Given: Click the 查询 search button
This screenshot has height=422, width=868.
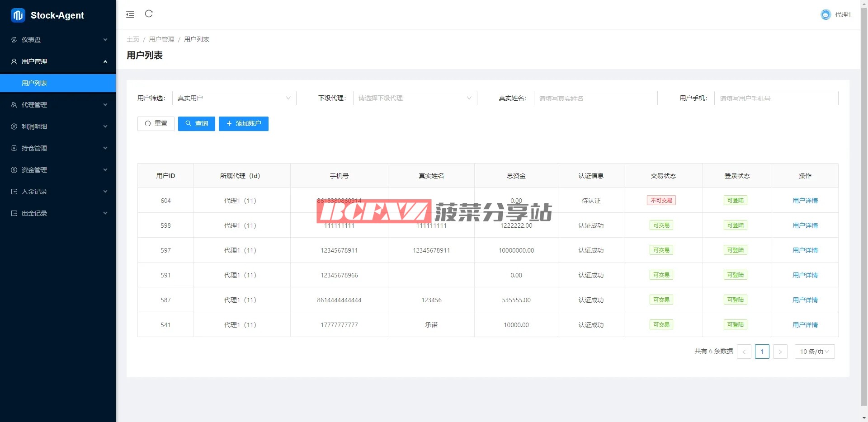Looking at the screenshot, I should click(196, 124).
